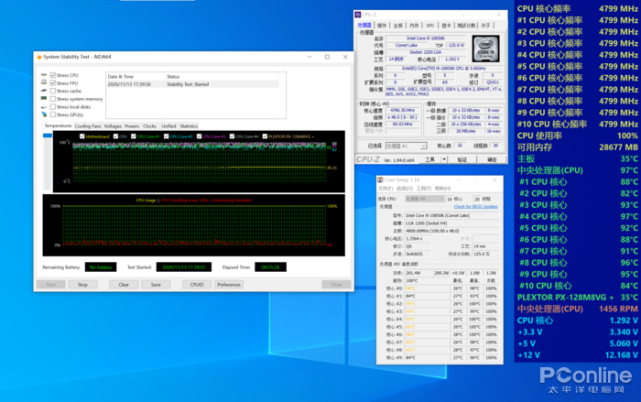Click the AIDA64 flame icon in title bar

click(39, 57)
